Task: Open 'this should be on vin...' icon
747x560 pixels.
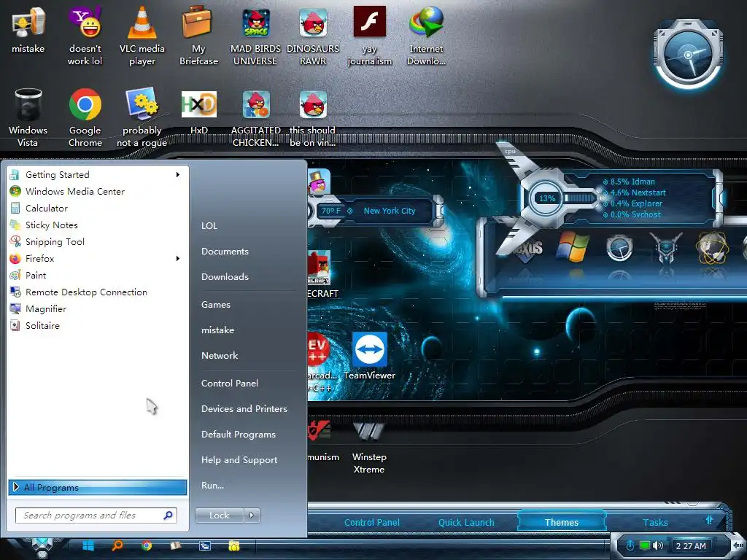Action: (313, 105)
